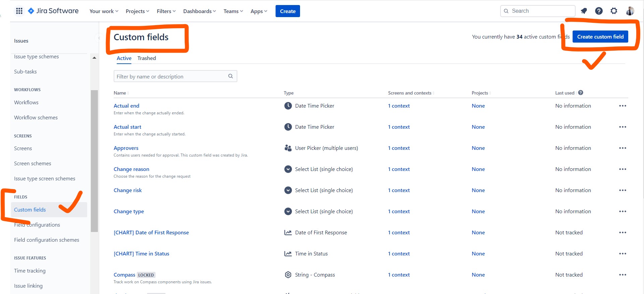
Task: Expand the Projects dropdown menu
Action: pos(137,11)
